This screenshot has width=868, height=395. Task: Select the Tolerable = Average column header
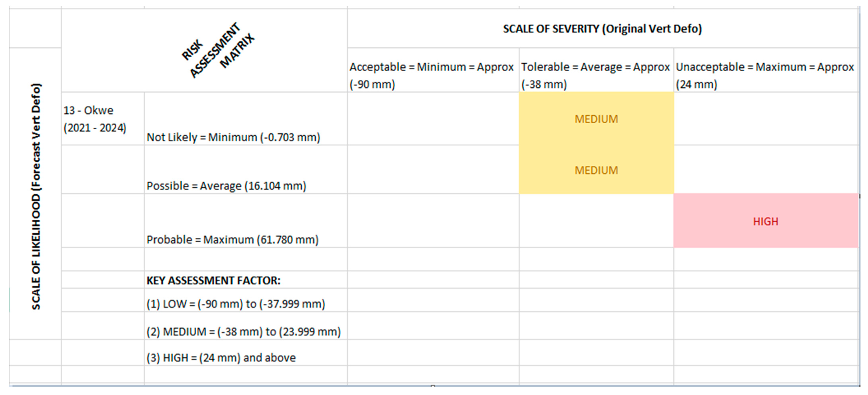pyautogui.click(x=595, y=75)
